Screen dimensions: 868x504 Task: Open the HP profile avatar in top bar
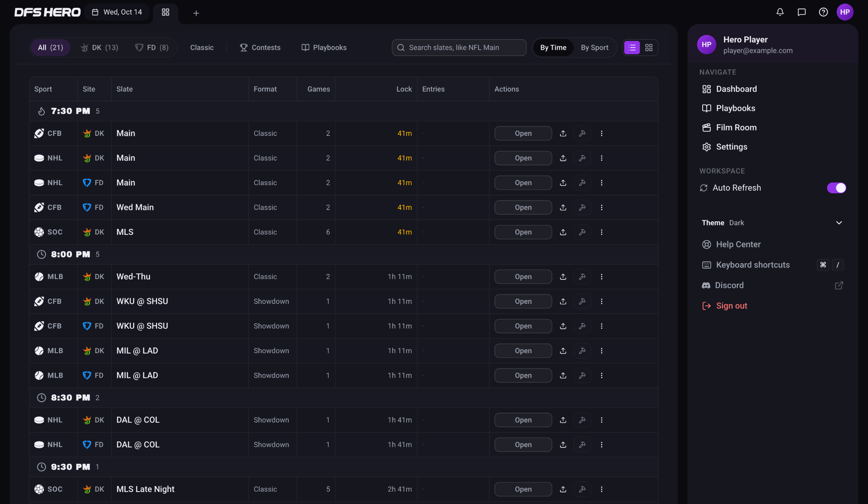(x=845, y=12)
